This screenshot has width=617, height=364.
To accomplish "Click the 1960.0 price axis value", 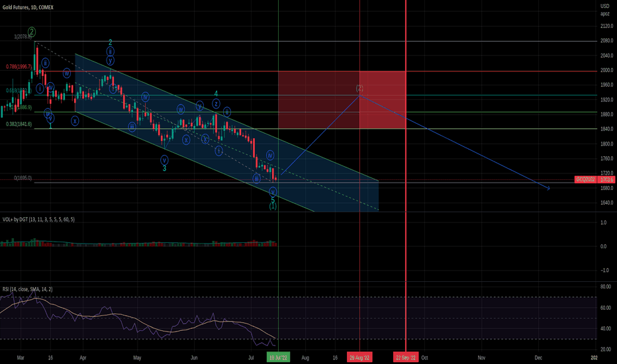I will tap(606, 85).
